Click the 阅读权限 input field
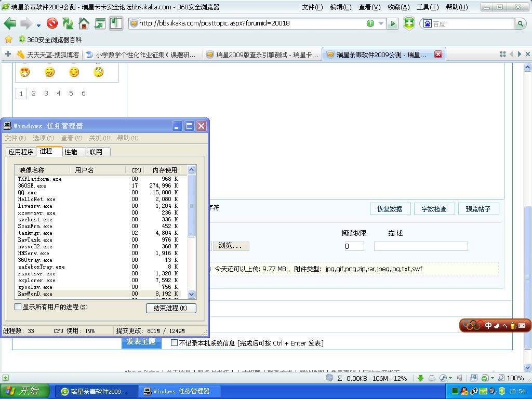The height and width of the screenshot is (399, 532). tap(354, 246)
